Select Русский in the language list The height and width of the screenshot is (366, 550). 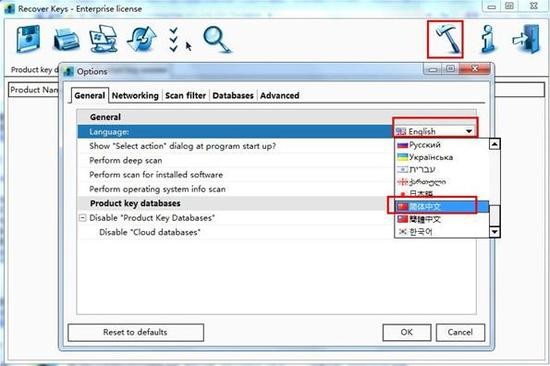(442, 145)
